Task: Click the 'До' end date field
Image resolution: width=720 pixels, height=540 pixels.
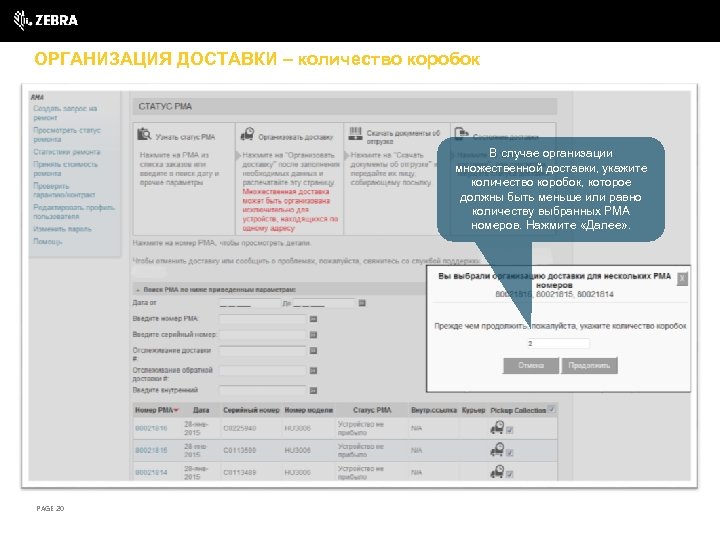Action: tap(324, 303)
